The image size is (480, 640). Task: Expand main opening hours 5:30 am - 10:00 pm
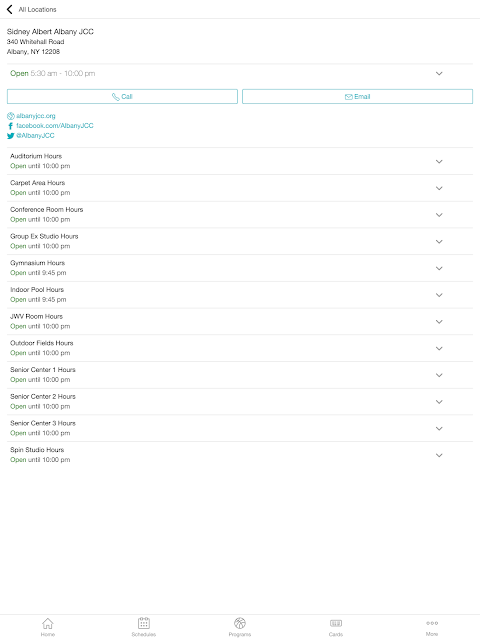click(240, 73)
